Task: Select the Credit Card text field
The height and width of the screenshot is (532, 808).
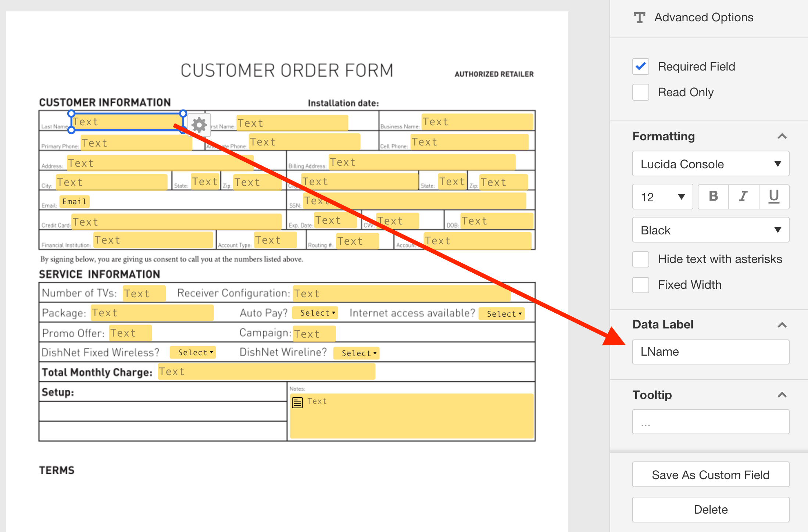Action: (176, 222)
